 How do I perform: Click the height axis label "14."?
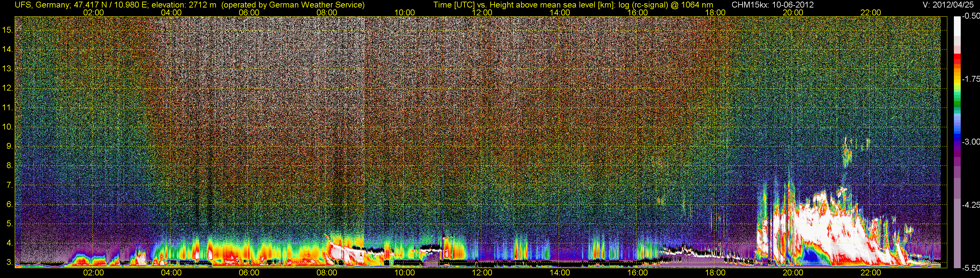point(8,49)
